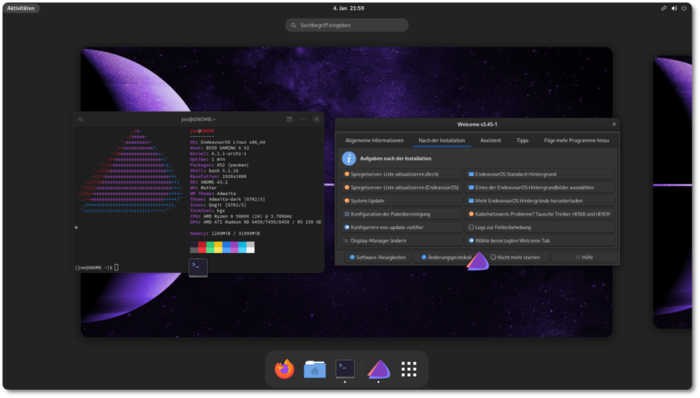The width and height of the screenshot is (700, 398).
Task: Click the volume icon in top bar
Action: (674, 8)
